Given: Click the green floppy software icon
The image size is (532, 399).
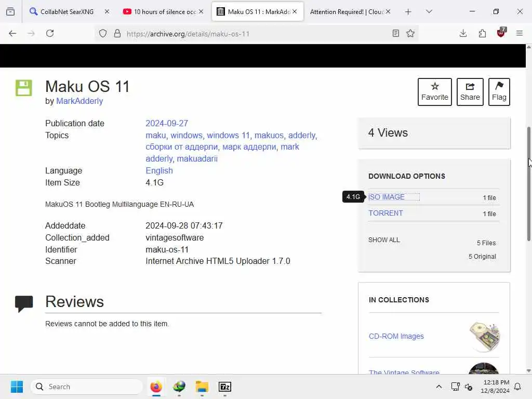Looking at the screenshot, I should click(24, 88).
